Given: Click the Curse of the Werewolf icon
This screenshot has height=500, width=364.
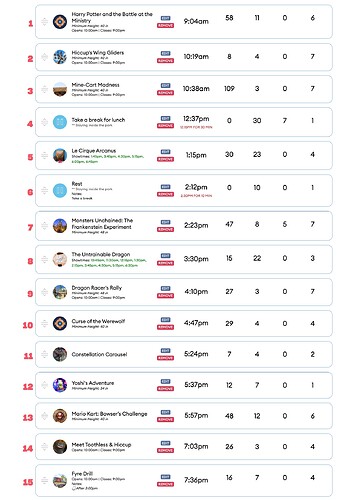Looking at the screenshot, I should pyautogui.click(x=60, y=323).
